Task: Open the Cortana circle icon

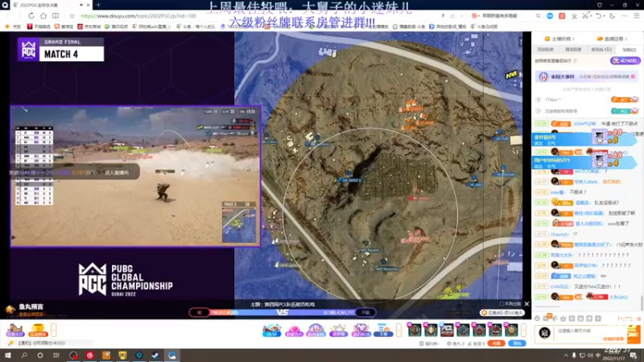Action: 39,355
